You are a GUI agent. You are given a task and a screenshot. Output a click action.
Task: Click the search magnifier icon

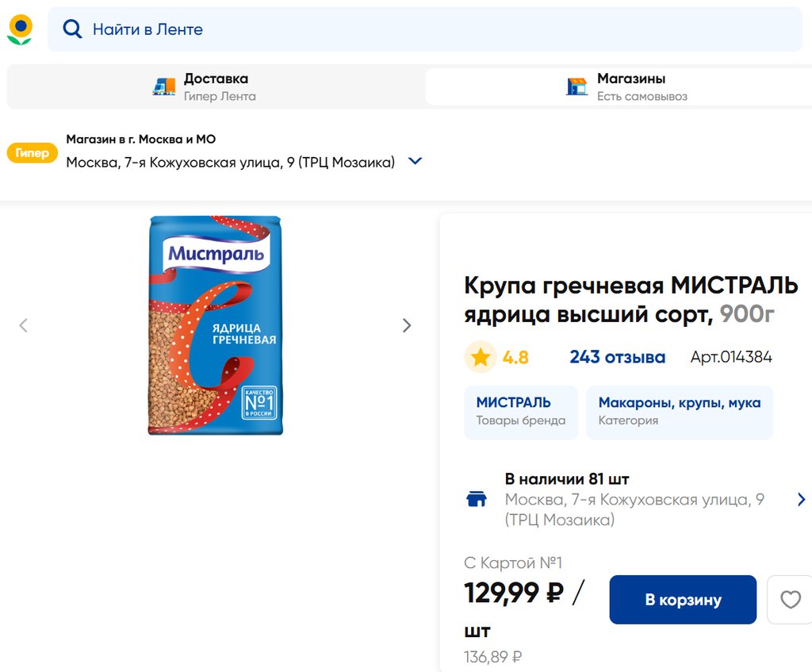click(x=72, y=29)
